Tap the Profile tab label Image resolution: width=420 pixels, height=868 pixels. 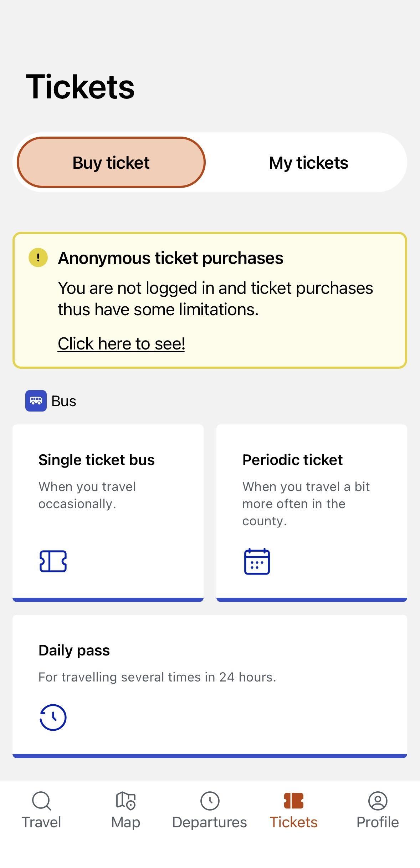click(378, 822)
